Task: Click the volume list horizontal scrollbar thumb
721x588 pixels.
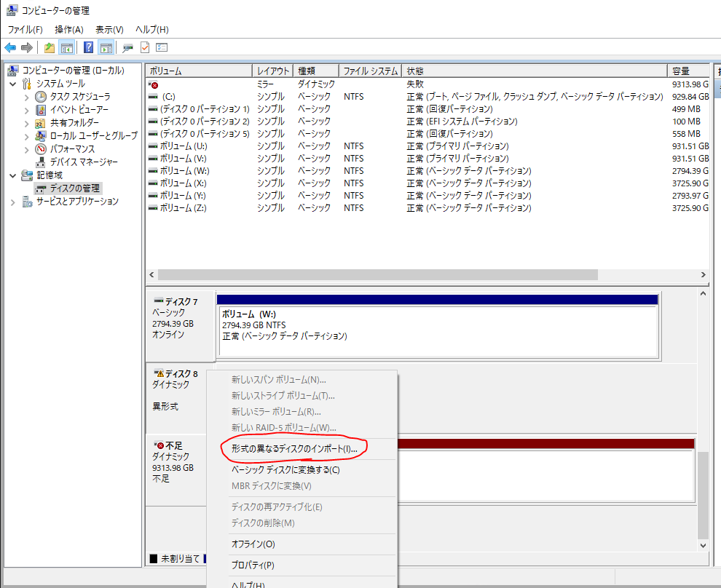Action: coord(377,274)
